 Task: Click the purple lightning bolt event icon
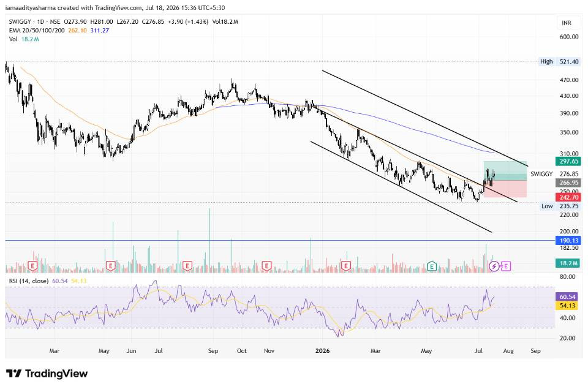coord(494,266)
